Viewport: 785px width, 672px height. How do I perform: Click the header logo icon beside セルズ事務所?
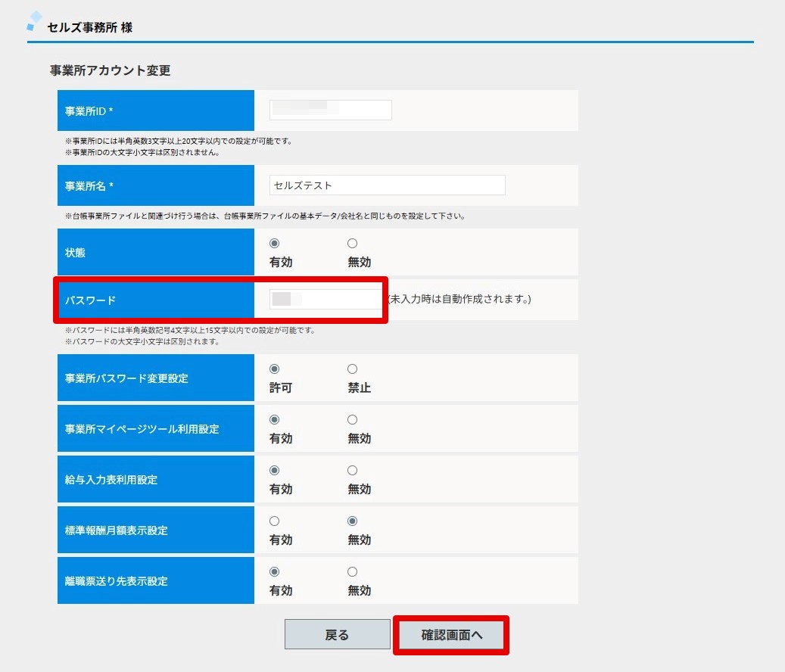[34, 21]
